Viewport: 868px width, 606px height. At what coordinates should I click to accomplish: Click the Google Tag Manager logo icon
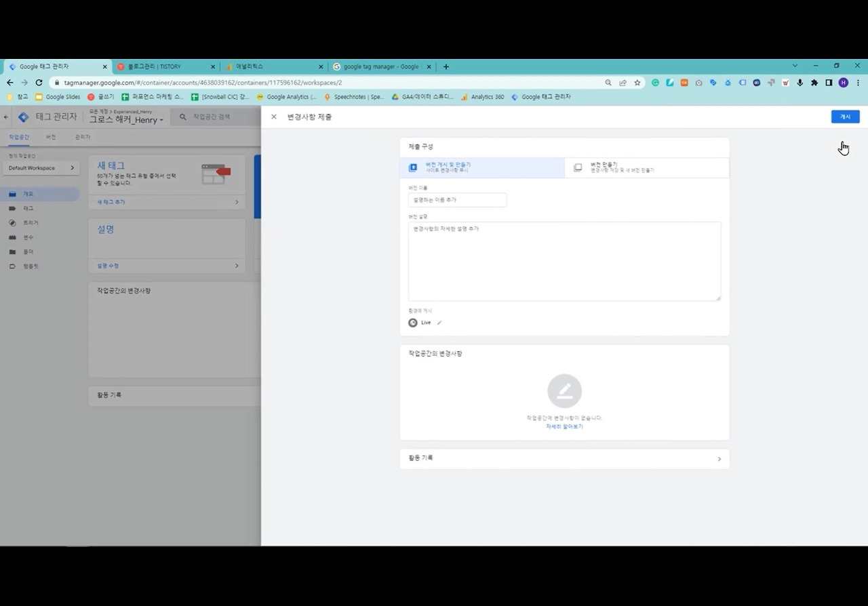(x=24, y=117)
